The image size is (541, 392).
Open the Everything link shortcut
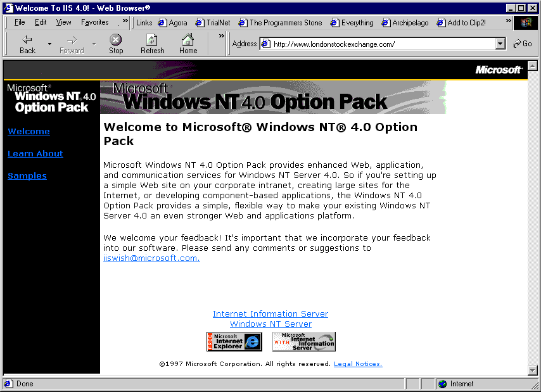point(352,23)
